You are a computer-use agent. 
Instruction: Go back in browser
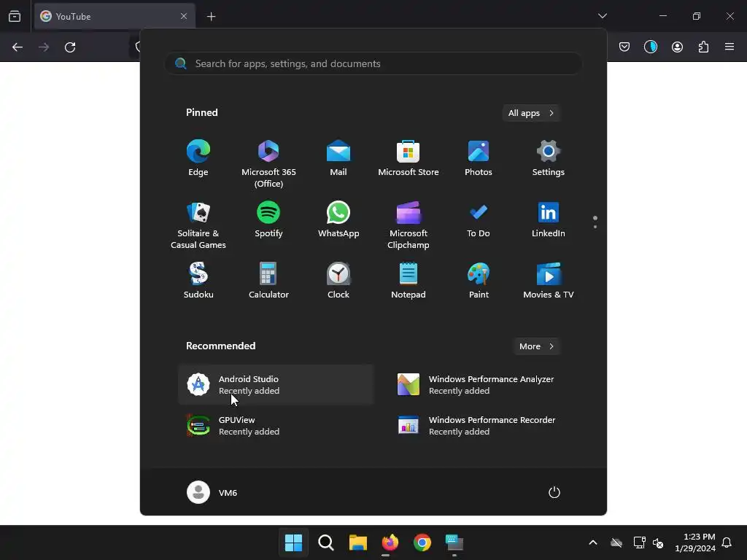tap(18, 47)
